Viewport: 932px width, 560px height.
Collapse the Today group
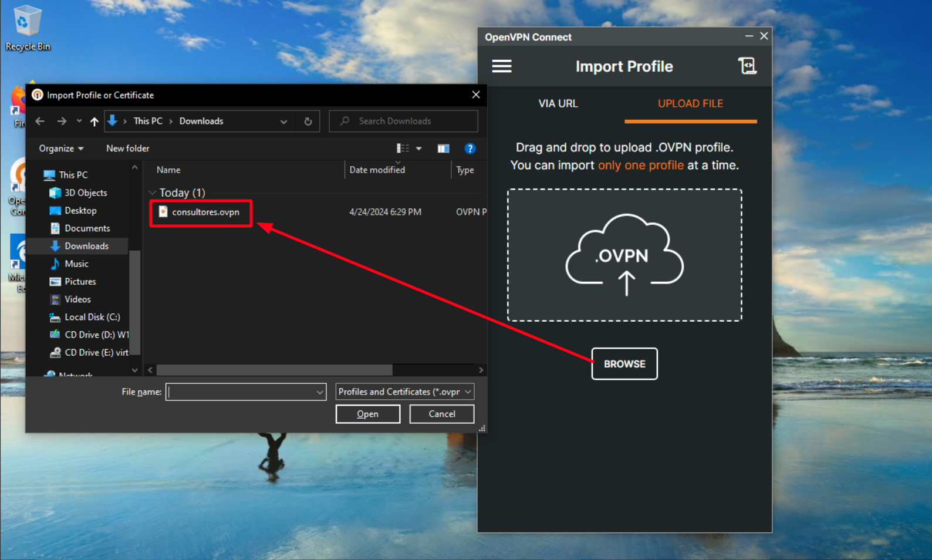pyautogui.click(x=153, y=193)
